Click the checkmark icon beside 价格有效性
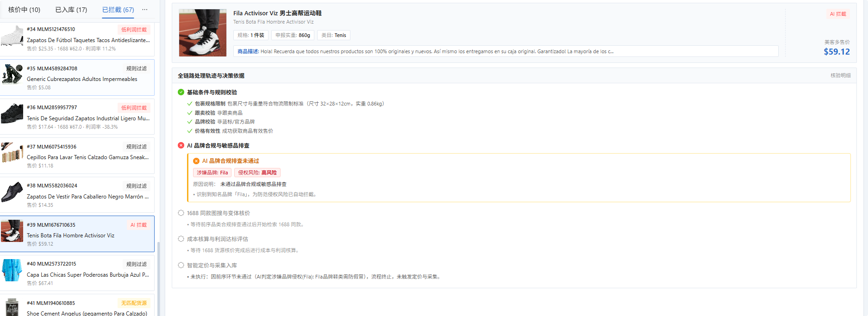Screen dimensions: 868x316 [189, 131]
